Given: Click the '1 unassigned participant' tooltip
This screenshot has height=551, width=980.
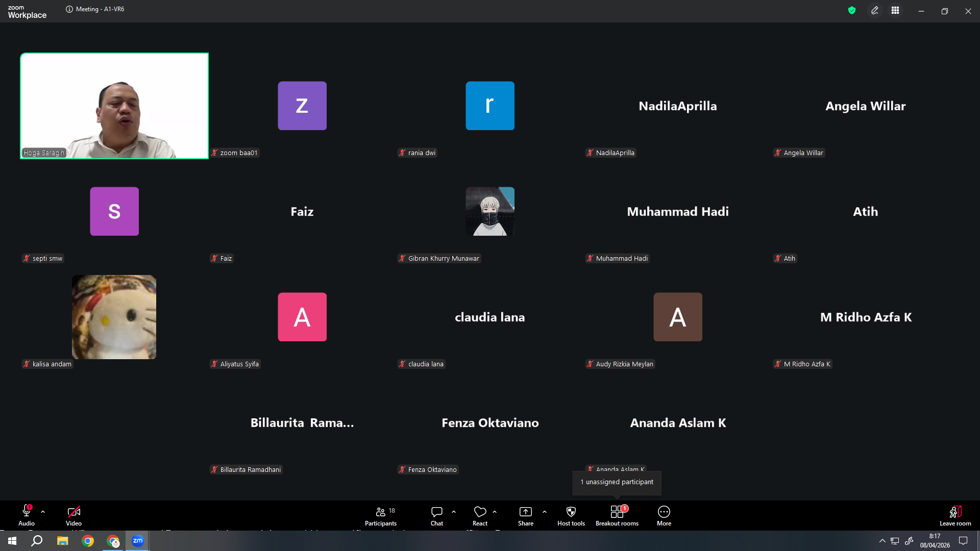Looking at the screenshot, I should coord(617,482).
